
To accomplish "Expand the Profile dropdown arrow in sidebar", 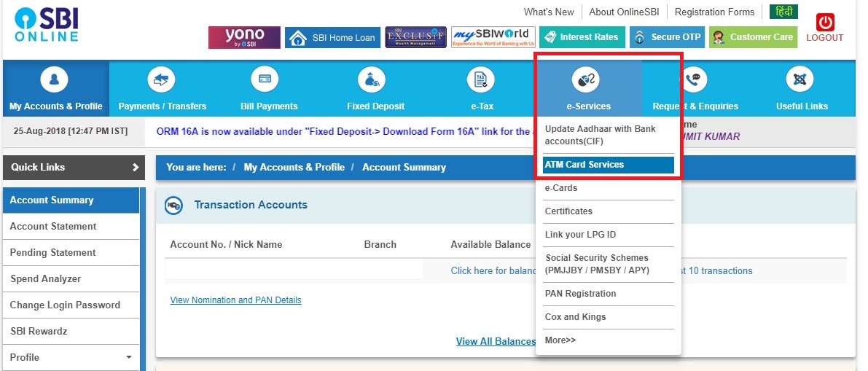I will point(129,358).
